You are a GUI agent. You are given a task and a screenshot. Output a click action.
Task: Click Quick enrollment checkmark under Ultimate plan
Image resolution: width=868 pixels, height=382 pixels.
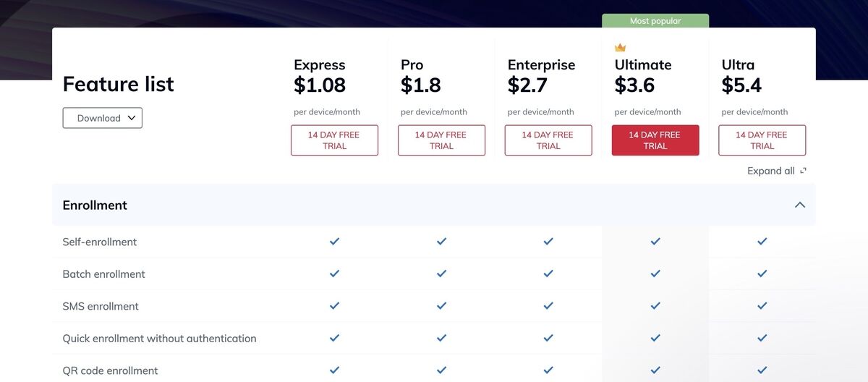(655, 338)
